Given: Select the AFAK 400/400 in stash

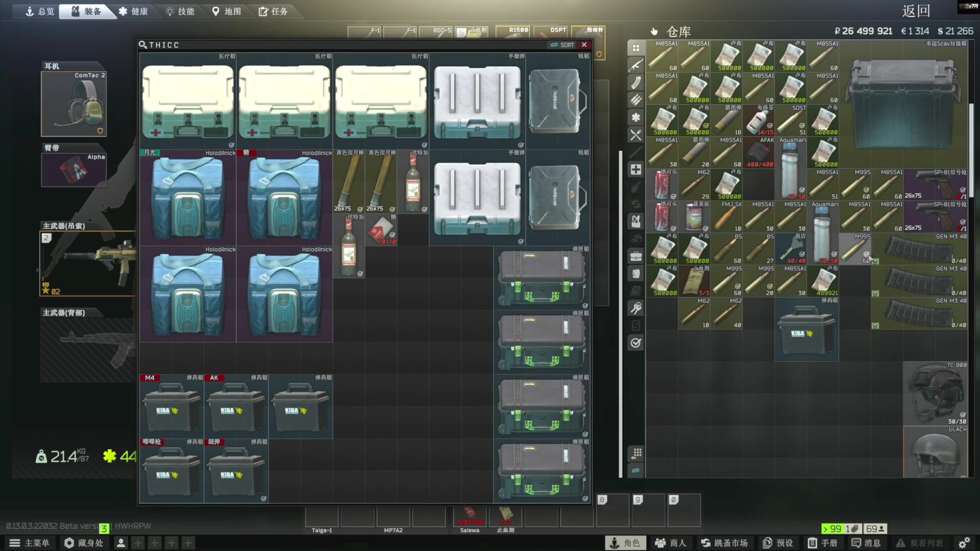Looking at the screenshot, I should coord(758,153).
